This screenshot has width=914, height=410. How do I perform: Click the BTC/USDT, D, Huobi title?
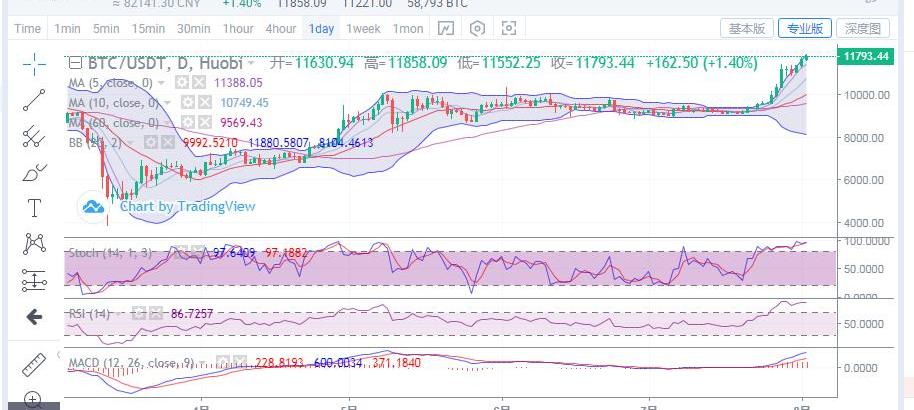pyautogui.click(x=165, y=62)
